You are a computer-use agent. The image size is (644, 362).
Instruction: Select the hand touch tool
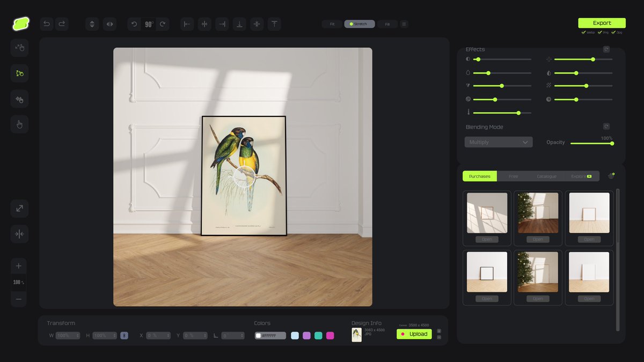coord(20,124)
